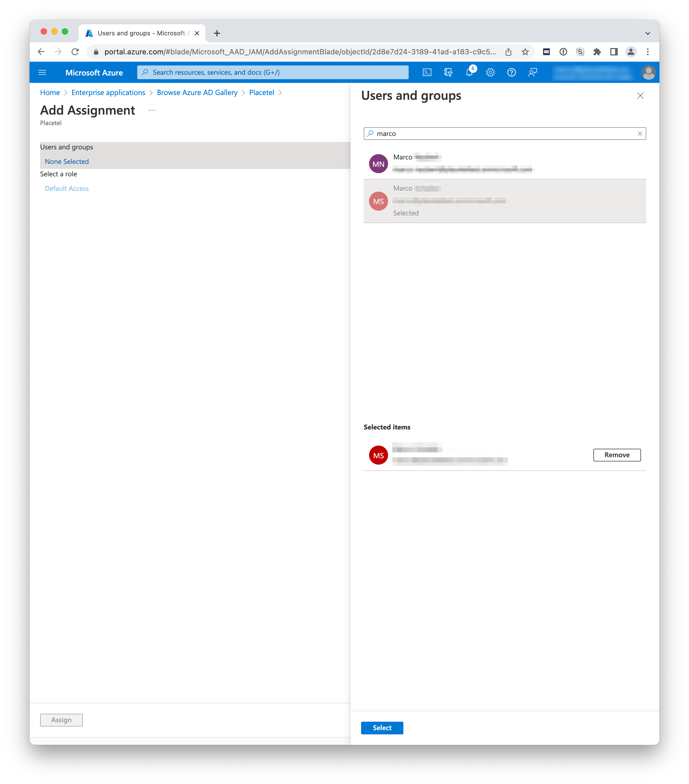Viewport: 689px width, 784px height.
Task: Open the Help question mark icon
Action: [x=511, y=73]
